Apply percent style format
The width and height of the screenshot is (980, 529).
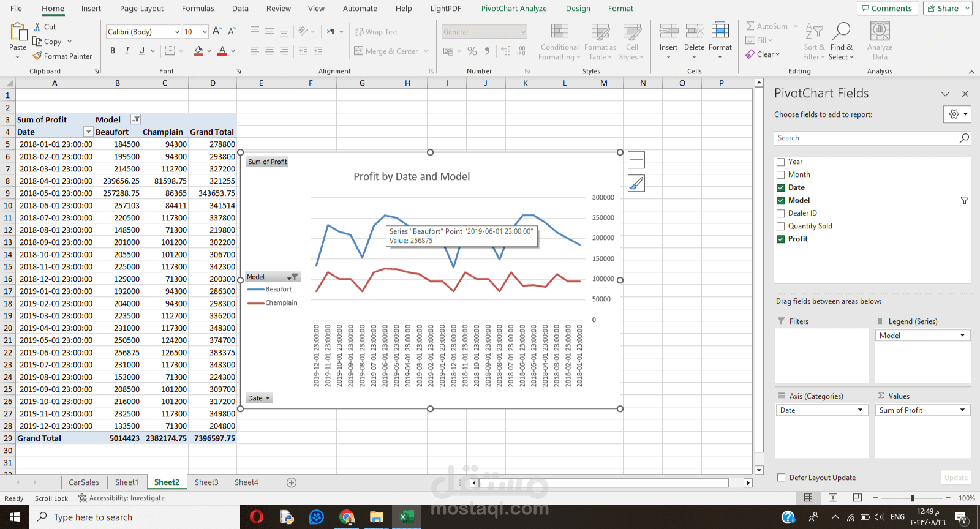click(472, 51)
